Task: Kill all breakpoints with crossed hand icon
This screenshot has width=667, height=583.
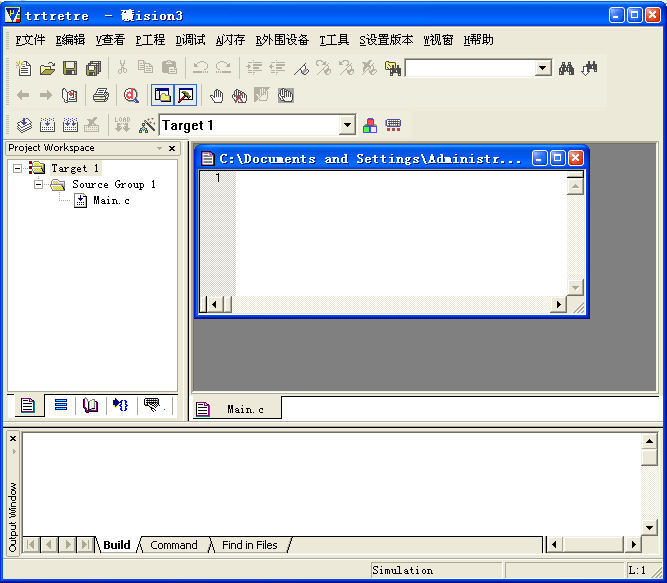Action: [239, 96]
